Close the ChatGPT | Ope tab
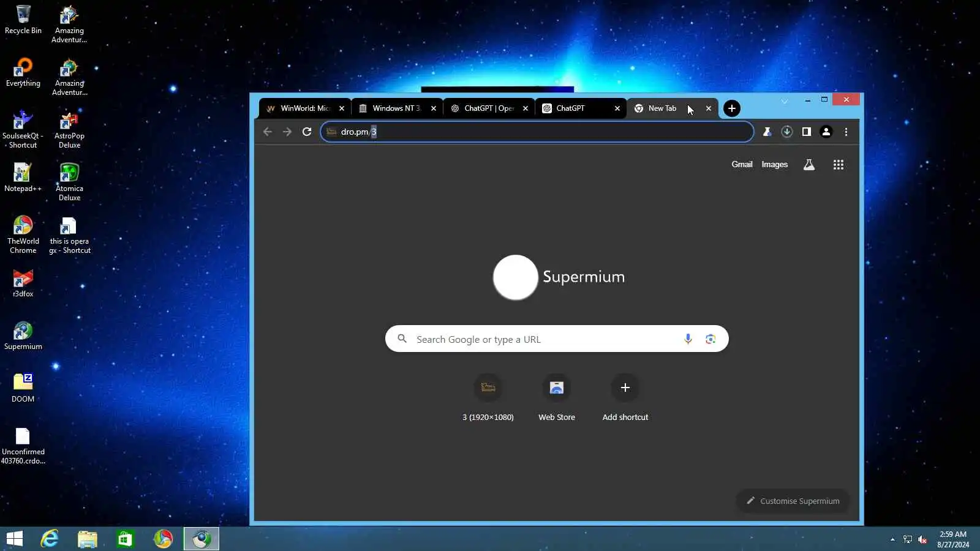 [x=526, y=108]
